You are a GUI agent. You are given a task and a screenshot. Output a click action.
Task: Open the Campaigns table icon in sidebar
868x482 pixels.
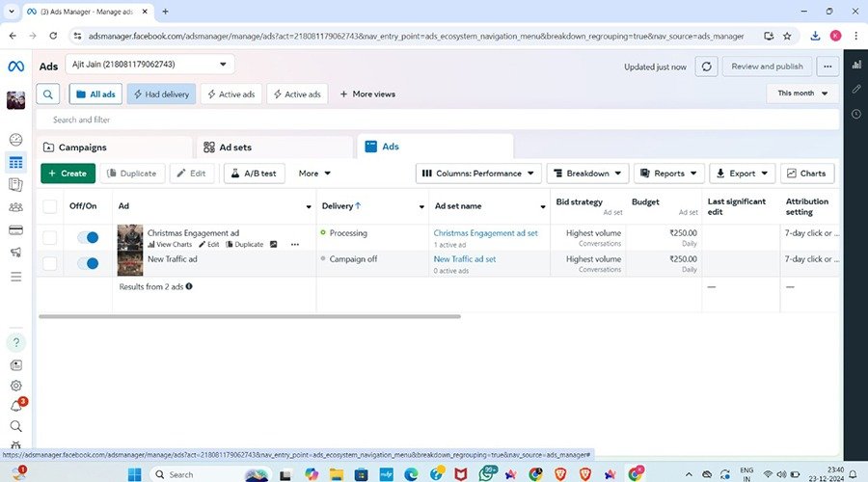click(16, 162)
